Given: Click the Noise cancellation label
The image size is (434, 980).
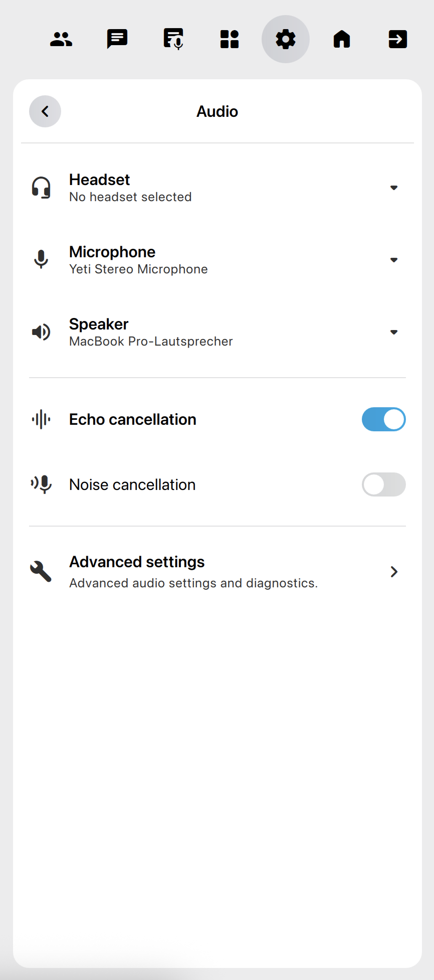Looking at the screenshot, I should tap(132, 484).
